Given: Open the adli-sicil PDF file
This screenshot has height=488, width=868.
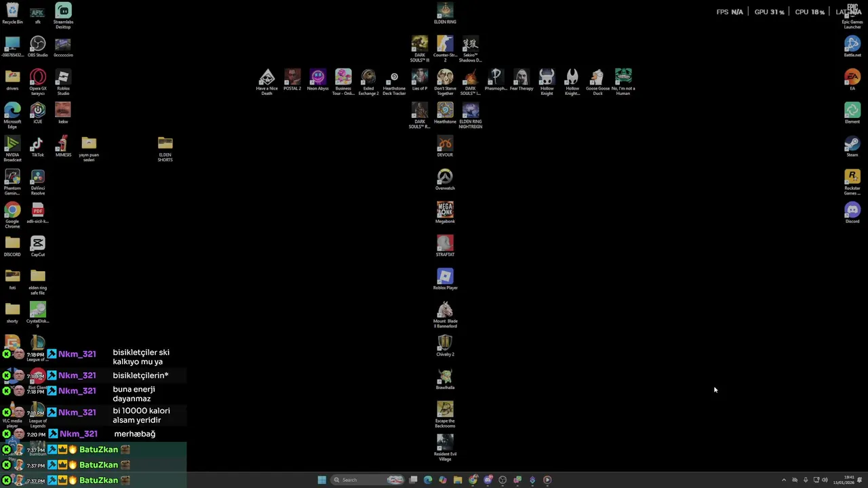Looking at the screenshot, I should pyautogui.click(x=38, y=213).
